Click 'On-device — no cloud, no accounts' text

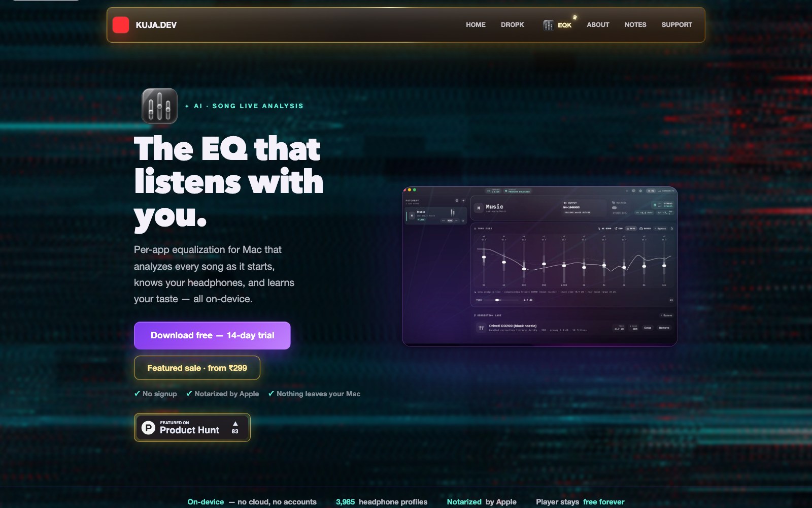252,502
